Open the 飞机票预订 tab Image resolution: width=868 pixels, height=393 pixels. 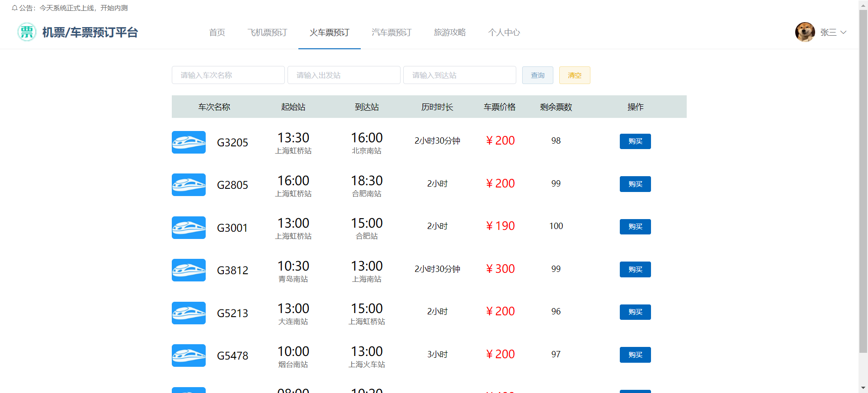(267, 33)
